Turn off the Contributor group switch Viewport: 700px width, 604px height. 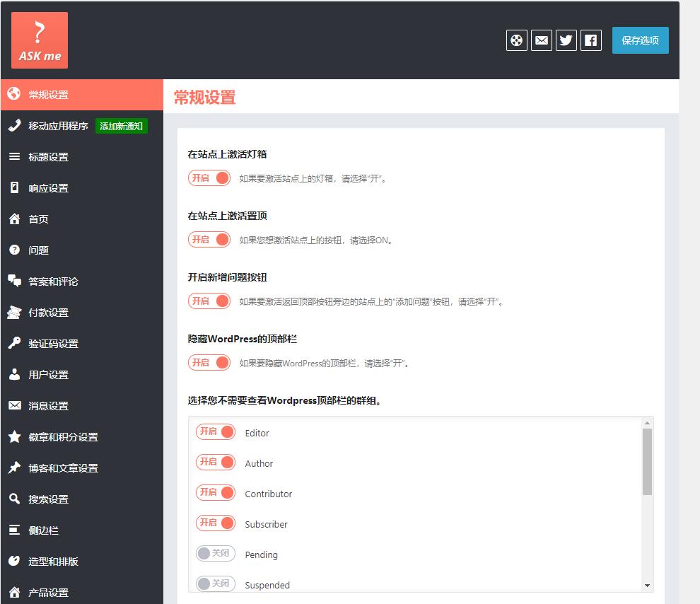click(216, 492)
